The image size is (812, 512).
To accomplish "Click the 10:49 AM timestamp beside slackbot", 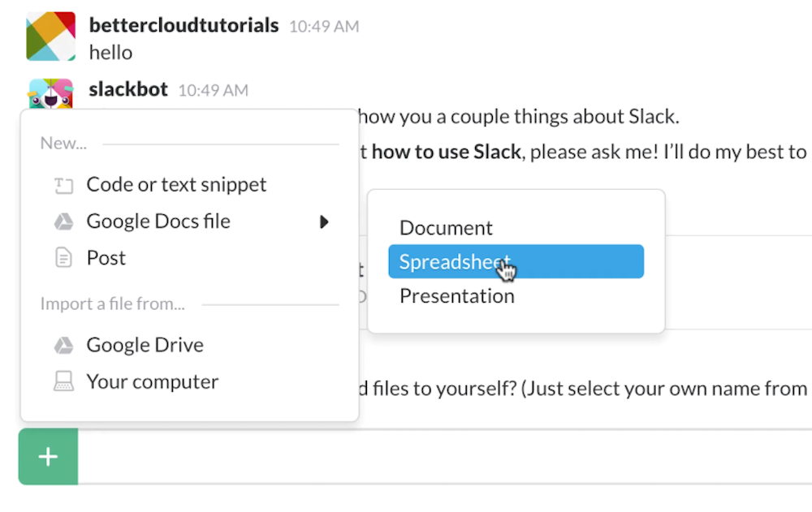I will (x=214, y=91).
